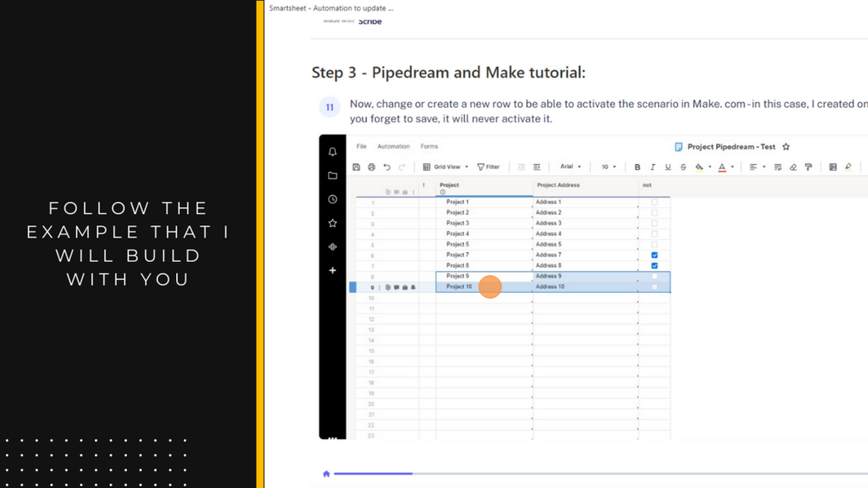Click the comment icon on row 9
Screen dimensions: 868x488
[x=396, y=287]
